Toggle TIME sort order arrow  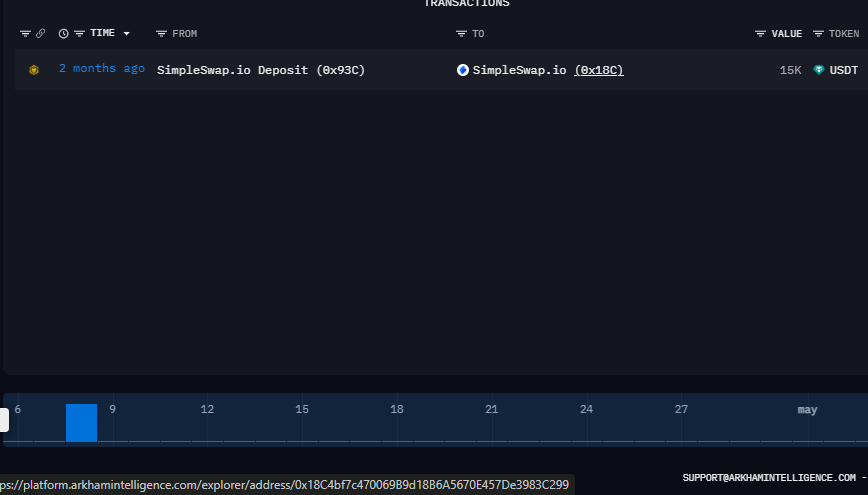(126, 34)
